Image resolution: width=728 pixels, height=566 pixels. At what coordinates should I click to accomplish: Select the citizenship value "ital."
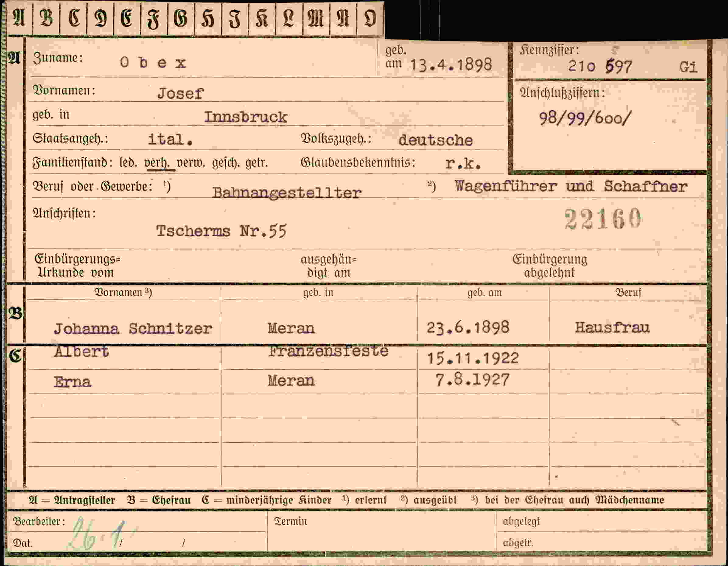170,139
